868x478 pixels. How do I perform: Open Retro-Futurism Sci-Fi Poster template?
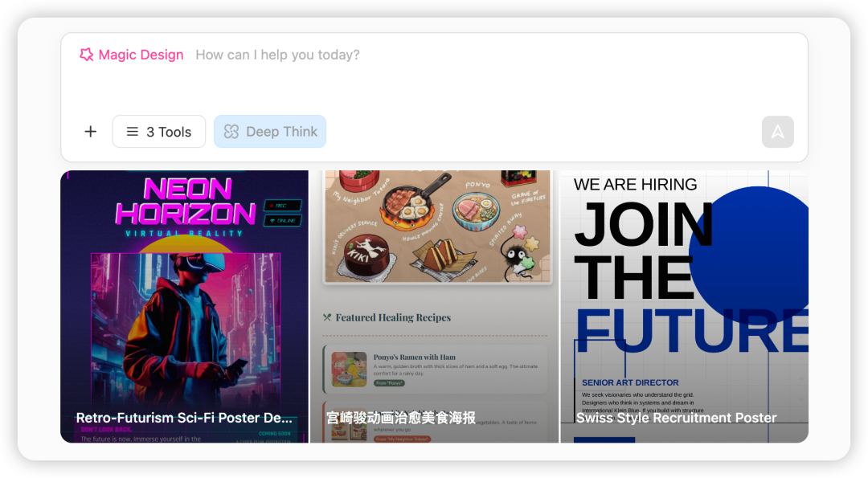tap(184, 307)
